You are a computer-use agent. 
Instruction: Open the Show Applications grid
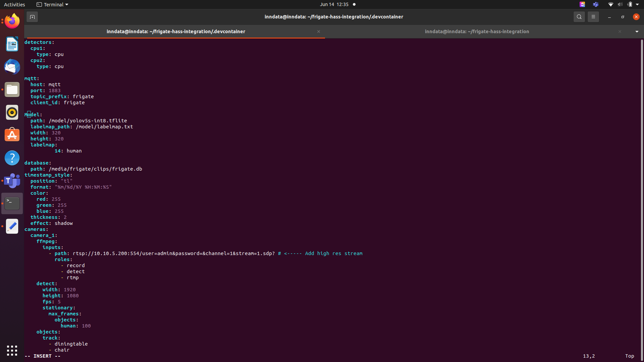click(12, 350)
